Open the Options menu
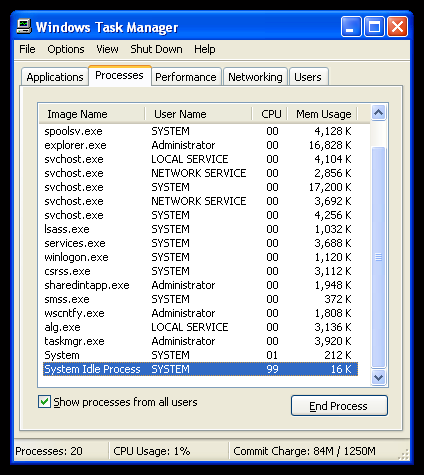This screenshot has height=475, width=424. pos(66,49)
